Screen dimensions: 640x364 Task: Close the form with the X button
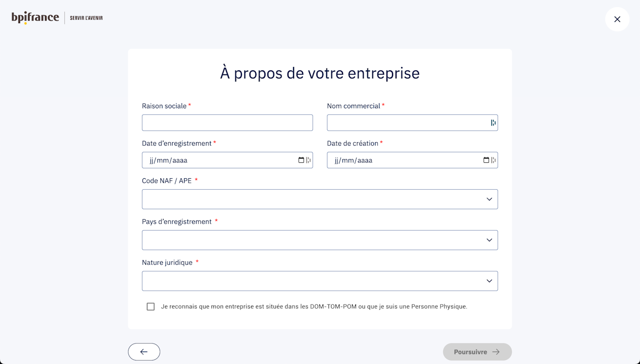pyautogui.click(x=617, y=19)
